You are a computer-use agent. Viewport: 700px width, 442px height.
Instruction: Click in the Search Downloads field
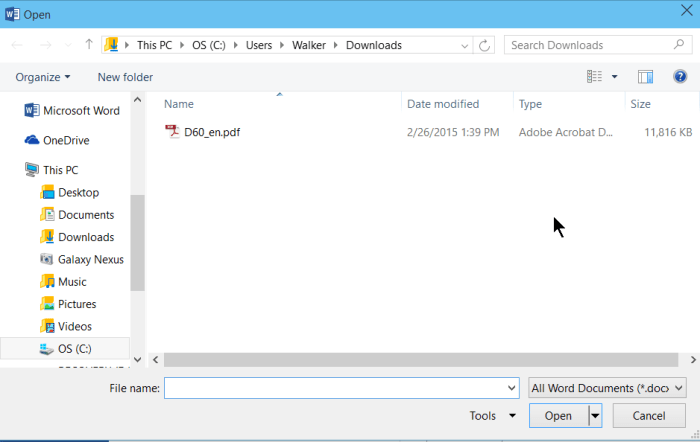tap(598, 45)
